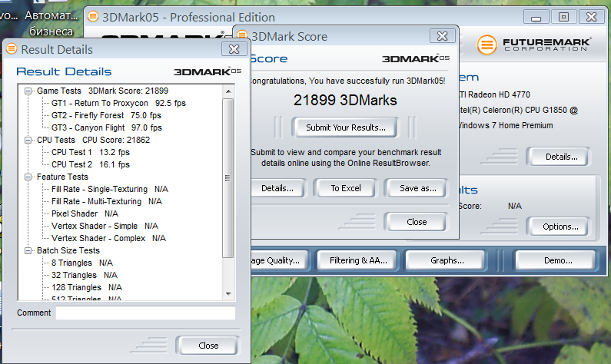This screenshot has height=364, width=611.
Task: Select Vertex Shader - Simple row
Action: pyautogui.click(x=105, y=227)
